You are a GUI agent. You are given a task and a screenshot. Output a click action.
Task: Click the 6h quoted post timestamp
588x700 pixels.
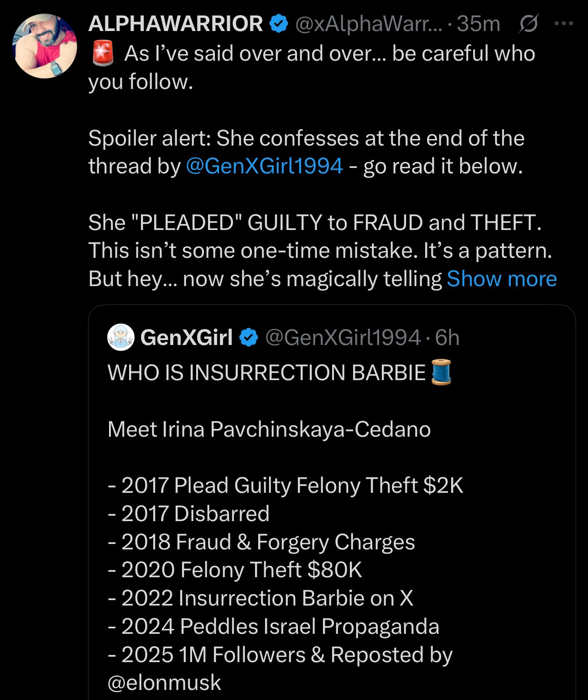(447, 338)
